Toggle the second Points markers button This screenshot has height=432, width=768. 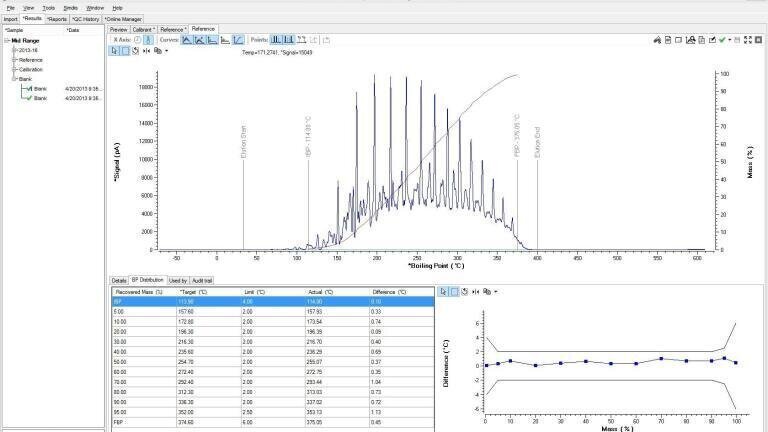[x=289, y=40]
